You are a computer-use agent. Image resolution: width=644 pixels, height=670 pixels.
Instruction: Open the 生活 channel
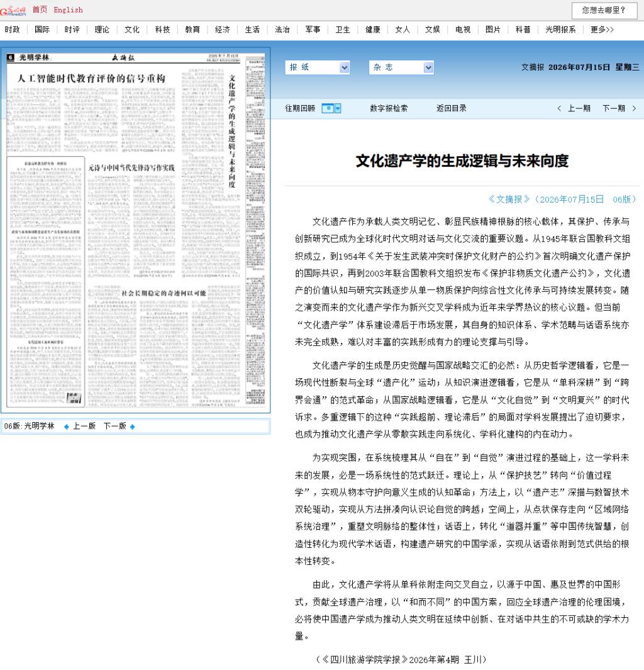coord(252,30)
